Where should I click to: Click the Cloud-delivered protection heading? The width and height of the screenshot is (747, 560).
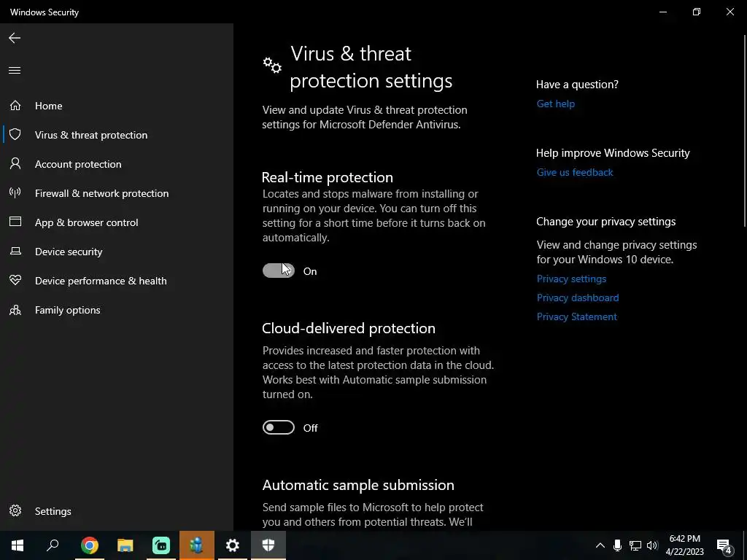click(x=348, y=328)
